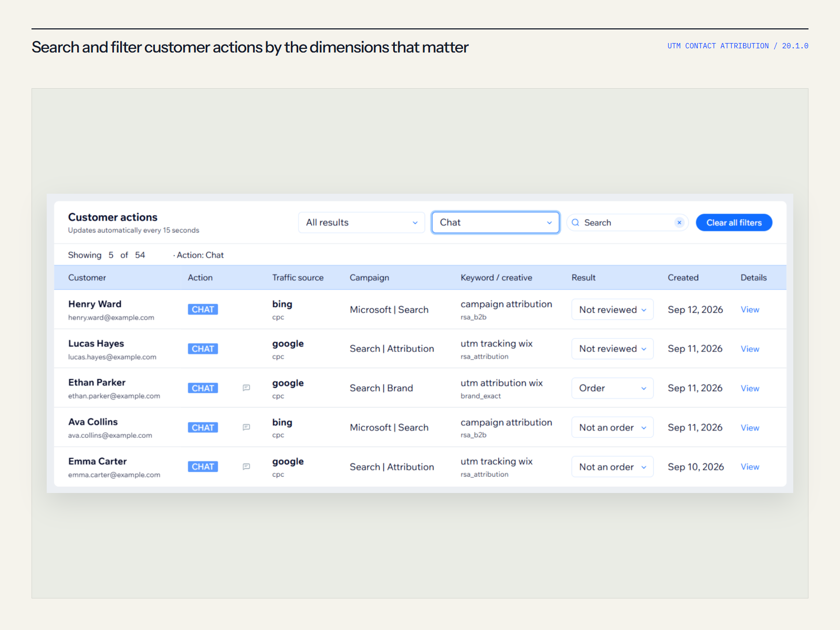840x630 pixels.
Task: Click 'Sep 10, 2026' created date
Action: pyautogui.click(x=696, y=467)
